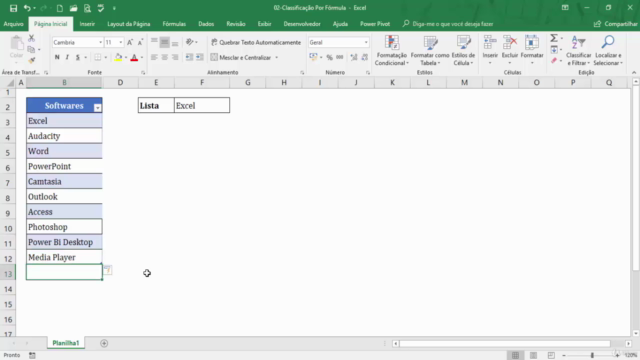Screen dimensions: 640x360
Task: Open print preview icon
Action: coord(87,8)
